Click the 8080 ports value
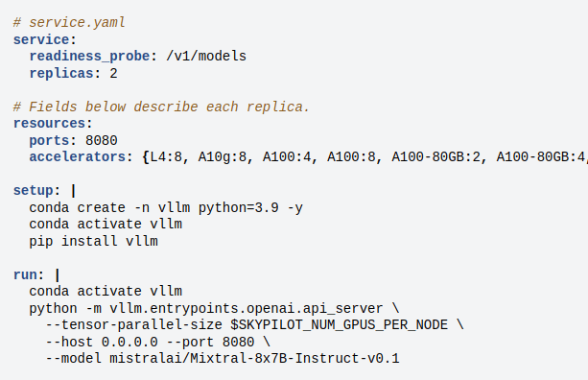The height and width of the screenshot is (380, 588). pos(102,141)
